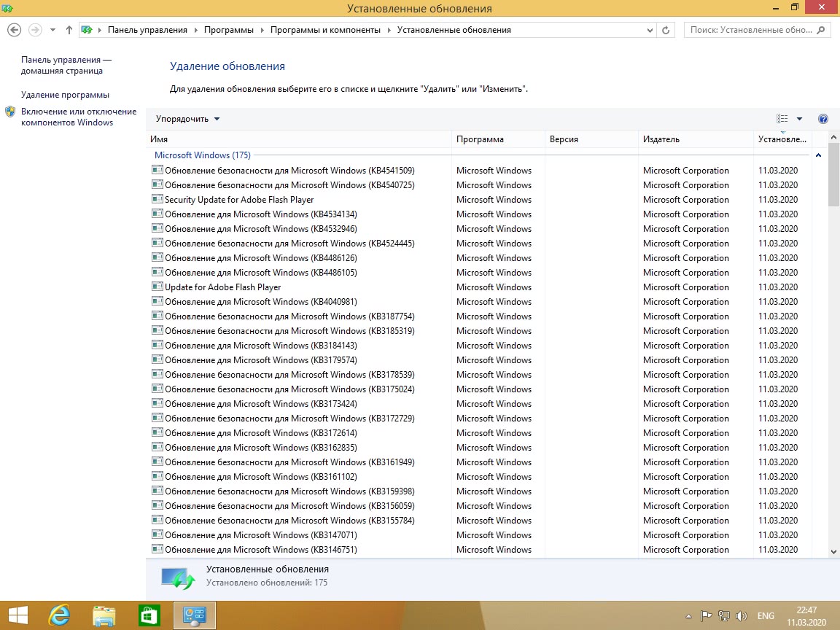Image resolution: width=840 pixels, height=630 pixels.
Task: Open Internet Explorer from taskbar
Action: [x=59, y=615]
